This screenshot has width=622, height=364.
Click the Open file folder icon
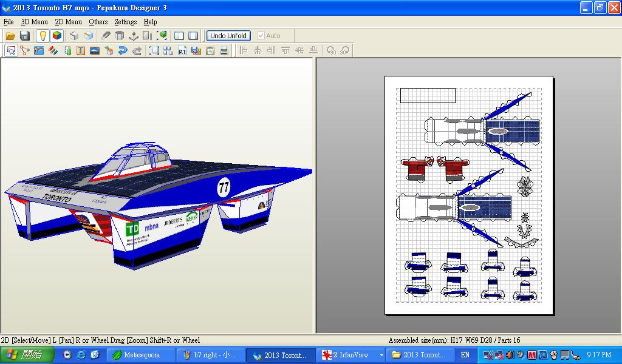coord(10,36)
